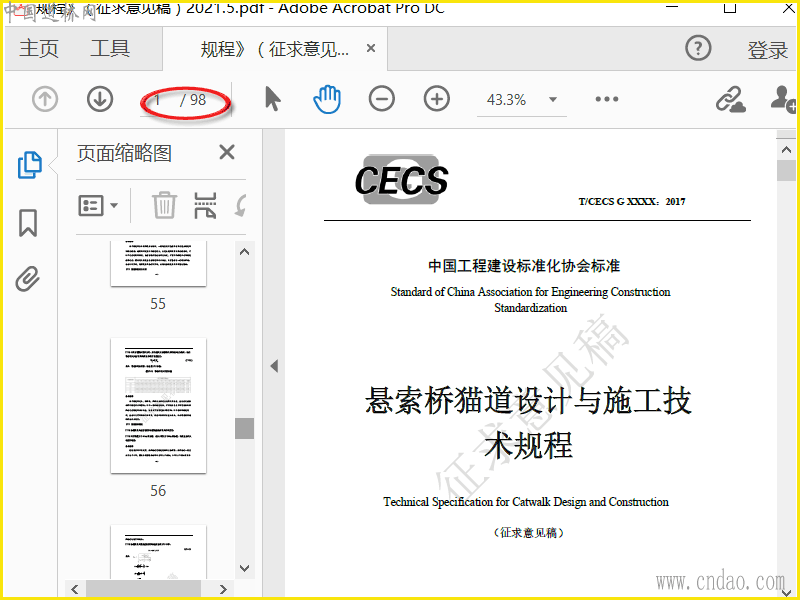800x600 pixels.
Task: Delete page using the trash icon
Action: pyautogui.click(x=164, y=205)
